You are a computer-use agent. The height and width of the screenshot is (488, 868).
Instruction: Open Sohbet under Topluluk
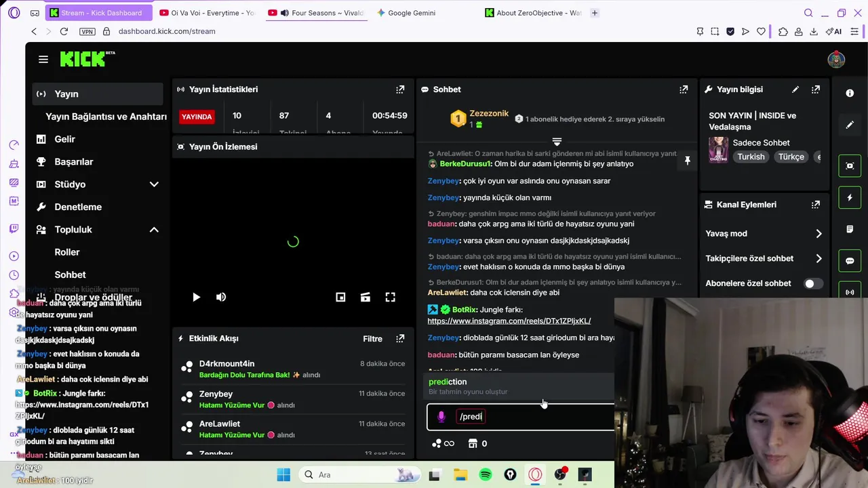[70, 274]
